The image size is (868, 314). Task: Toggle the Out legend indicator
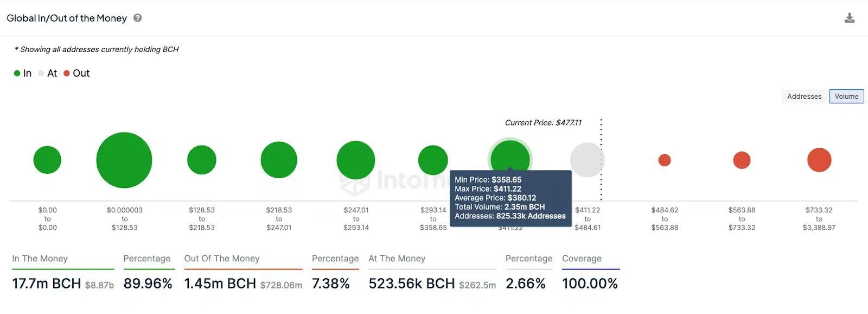[x=66, y=73]
